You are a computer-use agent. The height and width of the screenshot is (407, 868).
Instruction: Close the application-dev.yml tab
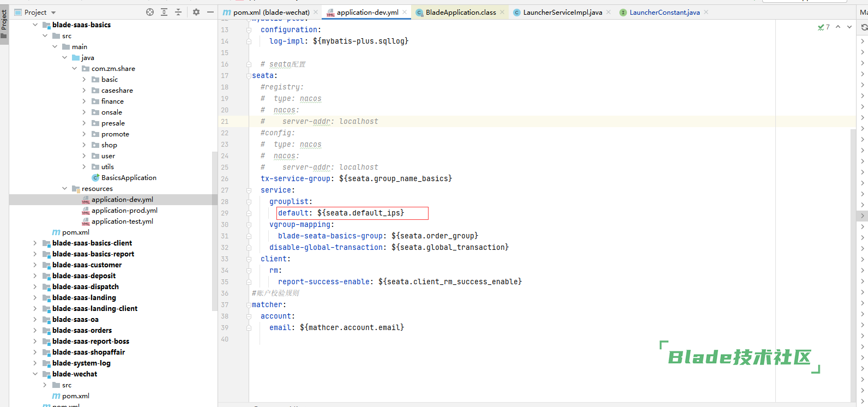405,12
